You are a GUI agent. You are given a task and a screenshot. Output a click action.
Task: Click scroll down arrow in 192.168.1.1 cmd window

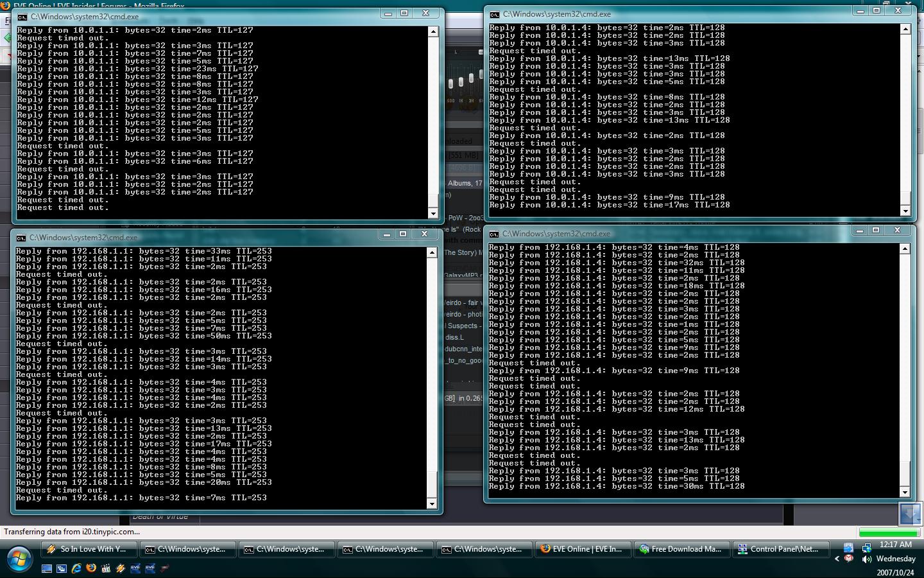pos(432,504)
